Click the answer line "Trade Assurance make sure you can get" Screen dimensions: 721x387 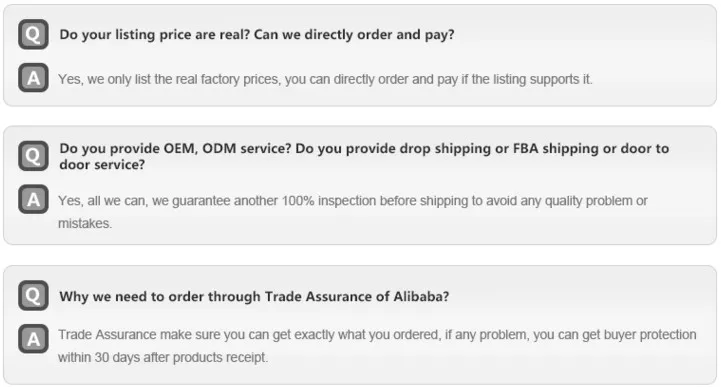(x=377, y=335)
